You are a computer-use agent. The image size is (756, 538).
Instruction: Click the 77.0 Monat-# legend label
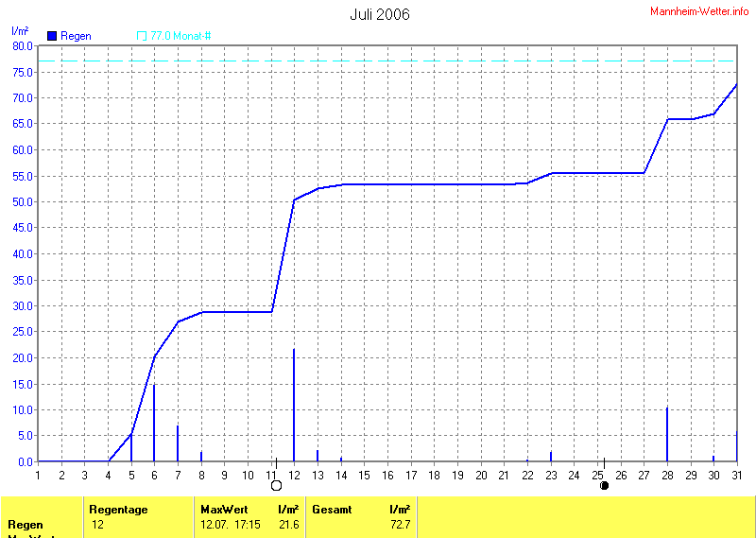[x=180, y=36]
